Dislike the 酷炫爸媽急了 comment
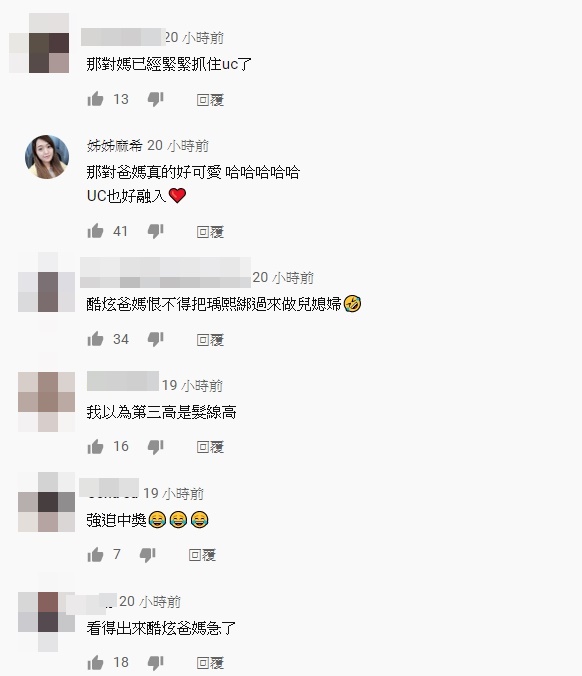Viewport: 582px width, 676px height. click(156, 663)
